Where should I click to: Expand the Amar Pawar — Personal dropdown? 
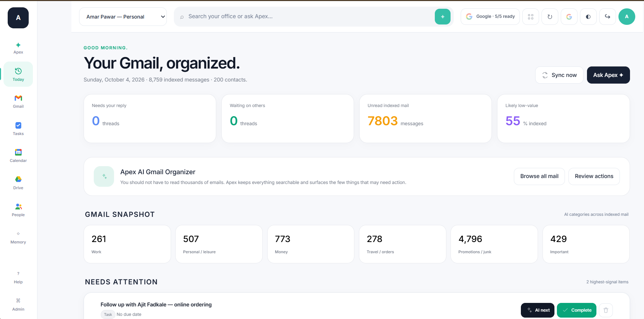[123, 17]
